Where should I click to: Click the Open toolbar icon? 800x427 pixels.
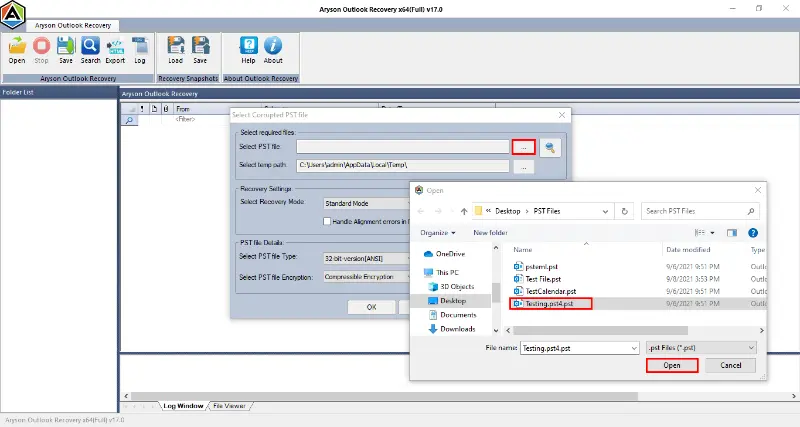tap(17, 50)
